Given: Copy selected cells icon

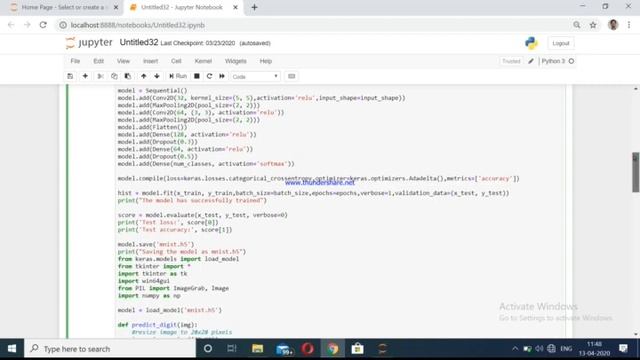Looking at the screenshot, I should point(114,76).
